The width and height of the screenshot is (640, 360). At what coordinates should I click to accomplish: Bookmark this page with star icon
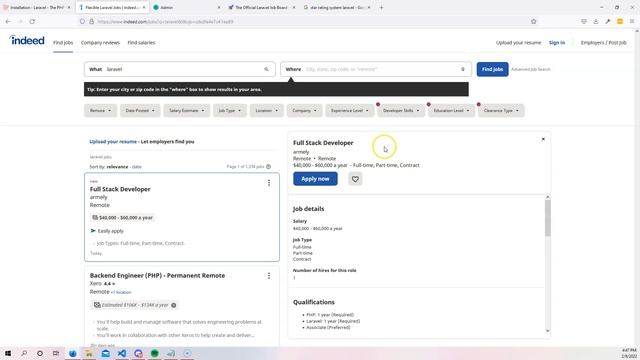(x=533, y=21)
